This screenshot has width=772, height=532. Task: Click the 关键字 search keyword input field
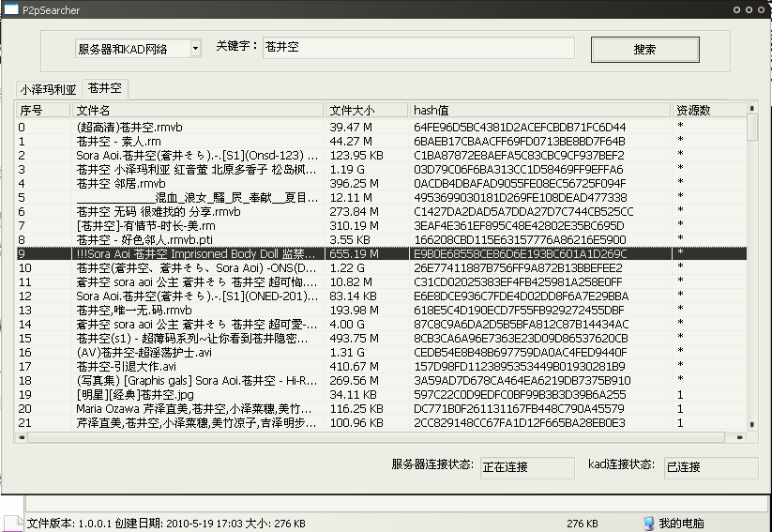(x=418, y=48)
